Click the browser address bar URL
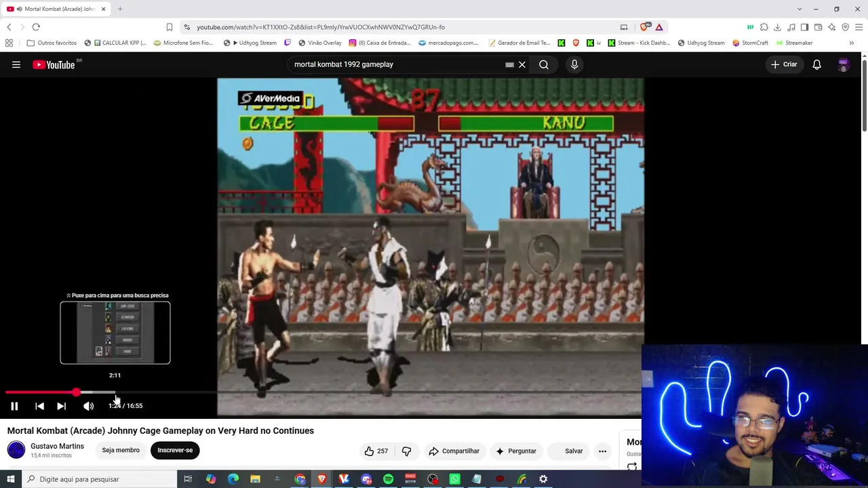The image size is (868, 488). tap(321, 27)
